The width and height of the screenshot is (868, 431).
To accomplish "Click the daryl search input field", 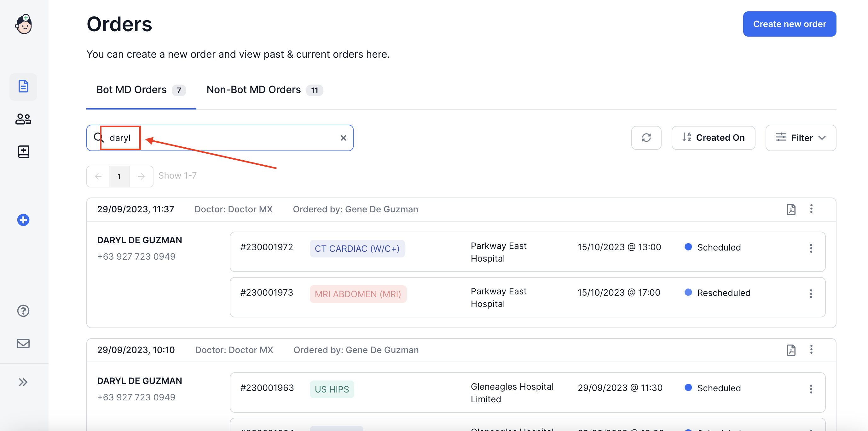I will (219, 138).
